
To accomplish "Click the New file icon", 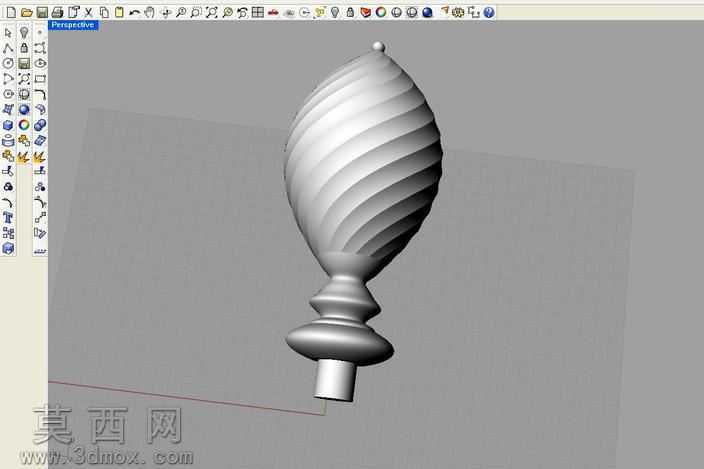I will point(11,12).
